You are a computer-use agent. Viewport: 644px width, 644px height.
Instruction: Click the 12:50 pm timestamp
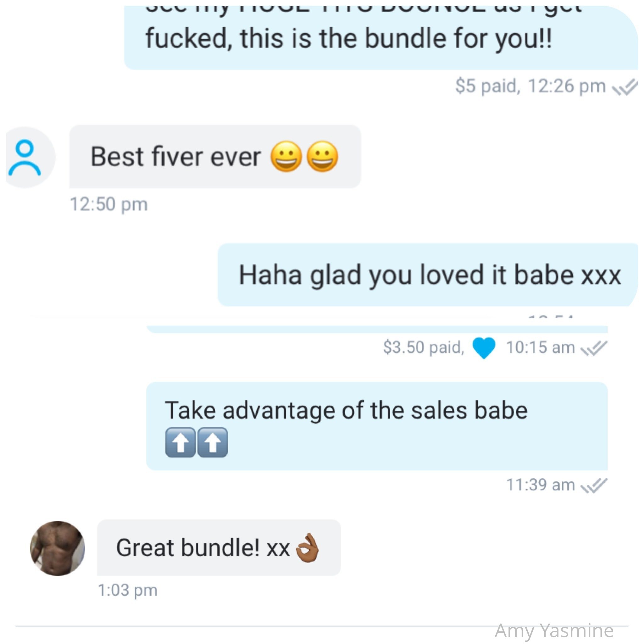point(109,204)
